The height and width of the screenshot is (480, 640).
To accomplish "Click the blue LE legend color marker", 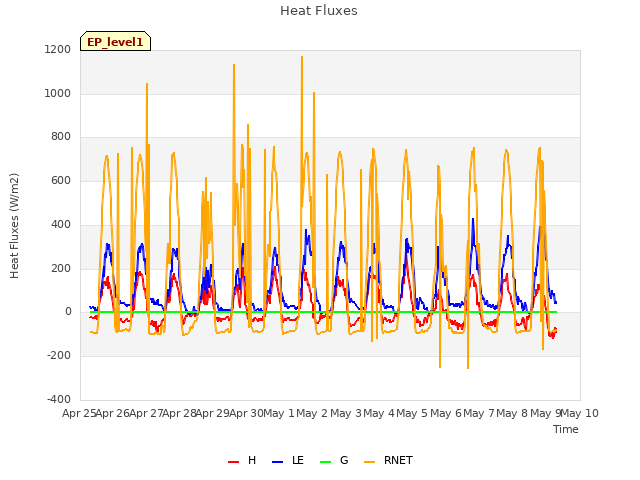I will [x=278, y=462].
